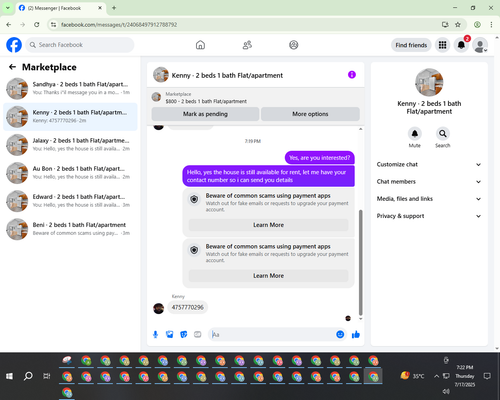Open Windows Start menu
Screen dimensions: 500x400
pos(9,376)
